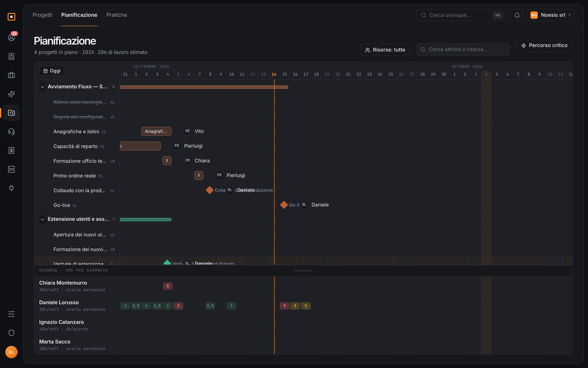The height and width of the screenshot is (368, 588).
Task: Open the briefcase sidebar icon
Action: tap(11, 75)
